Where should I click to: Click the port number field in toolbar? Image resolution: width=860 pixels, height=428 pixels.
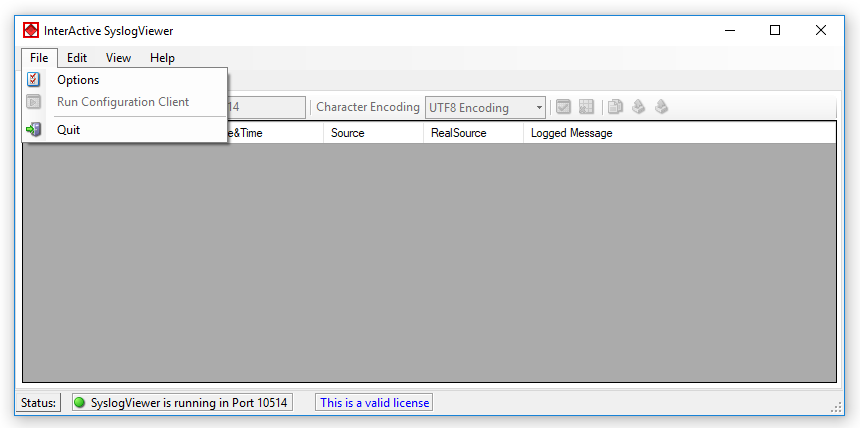click(x=265, y=107)
